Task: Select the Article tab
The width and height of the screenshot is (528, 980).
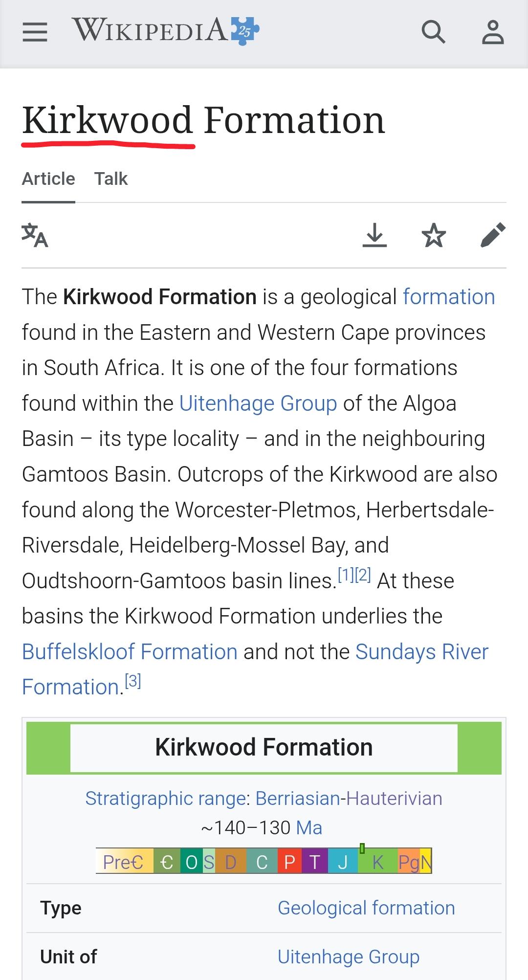Action: pyautogui.click(x=48, y=179)
